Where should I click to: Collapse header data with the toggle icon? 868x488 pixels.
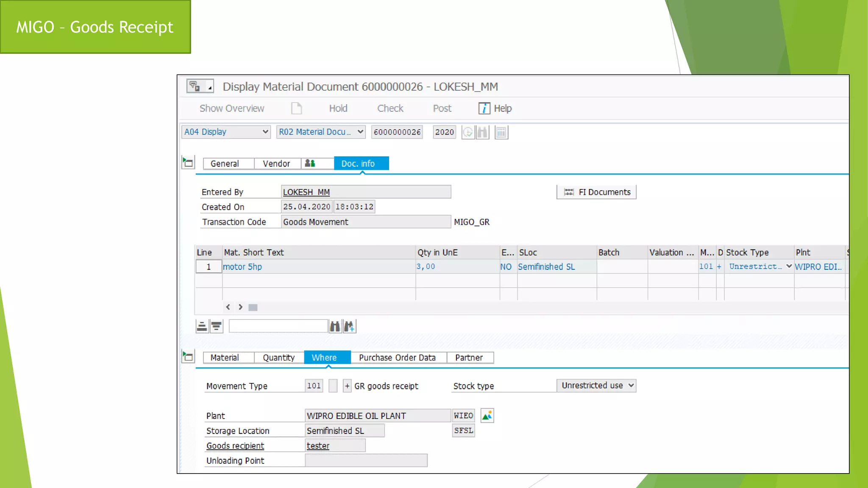pyautogui.click(x=188, y=163)
